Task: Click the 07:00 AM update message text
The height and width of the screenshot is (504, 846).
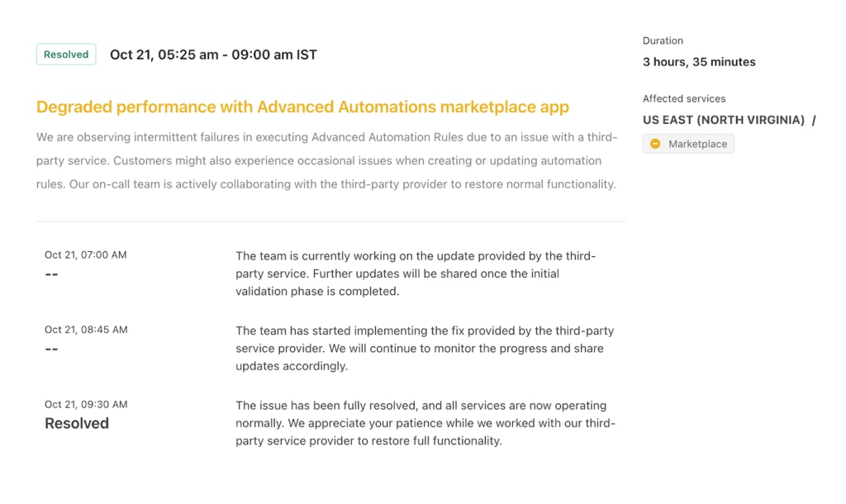Action: (x=416, y=273)
